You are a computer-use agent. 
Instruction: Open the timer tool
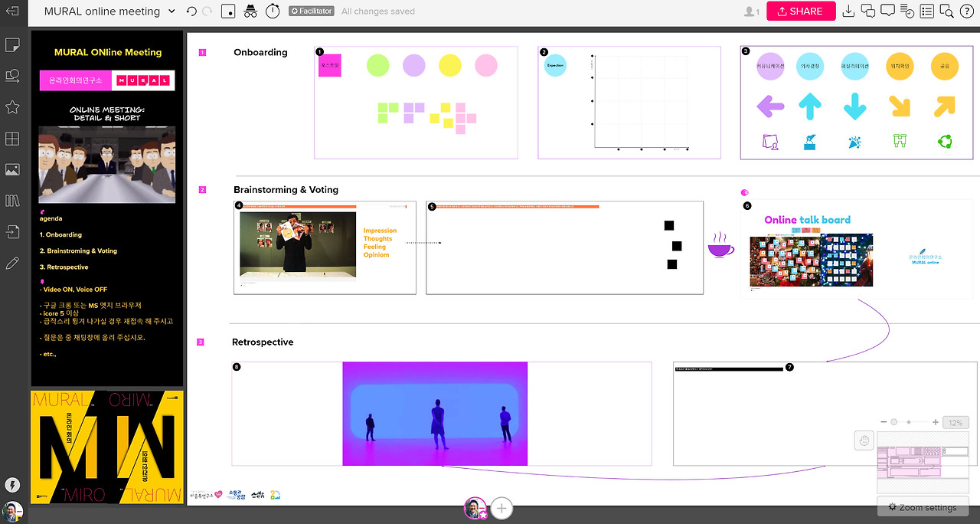273,11
